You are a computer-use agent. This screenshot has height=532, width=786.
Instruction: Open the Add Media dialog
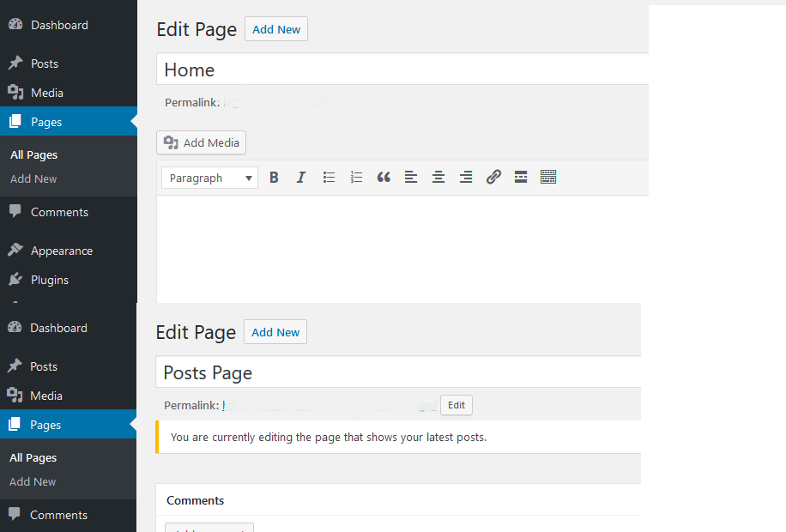point(200,142)
